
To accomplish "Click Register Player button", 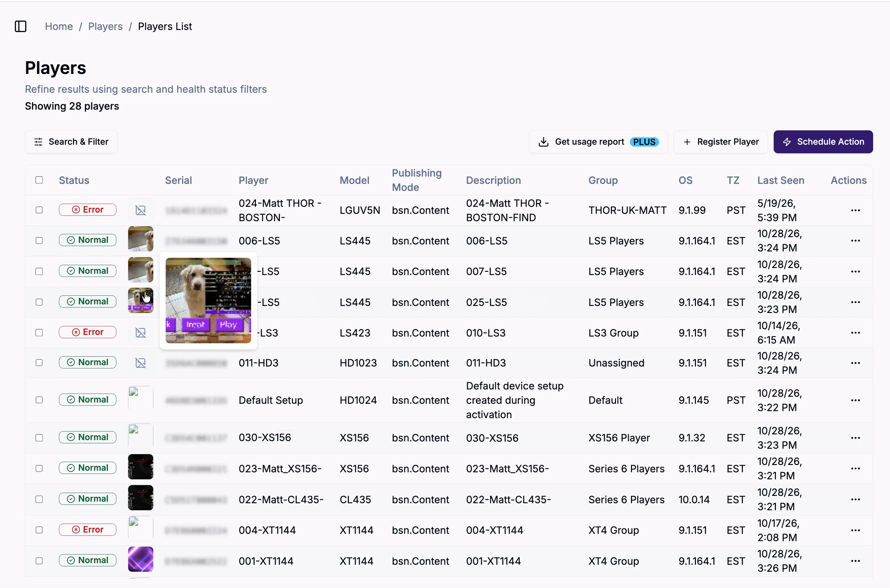I will [x=720, y=142].
